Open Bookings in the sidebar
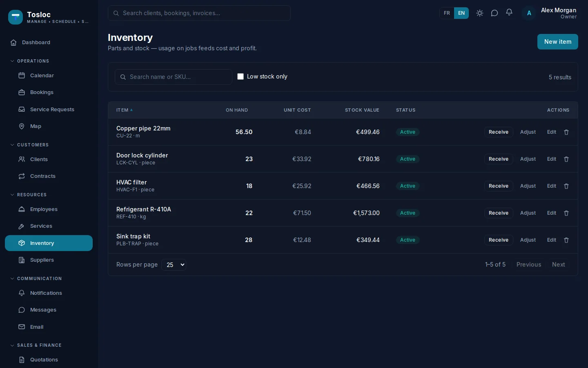The image size is (588, 368). (x=49, y=92)
